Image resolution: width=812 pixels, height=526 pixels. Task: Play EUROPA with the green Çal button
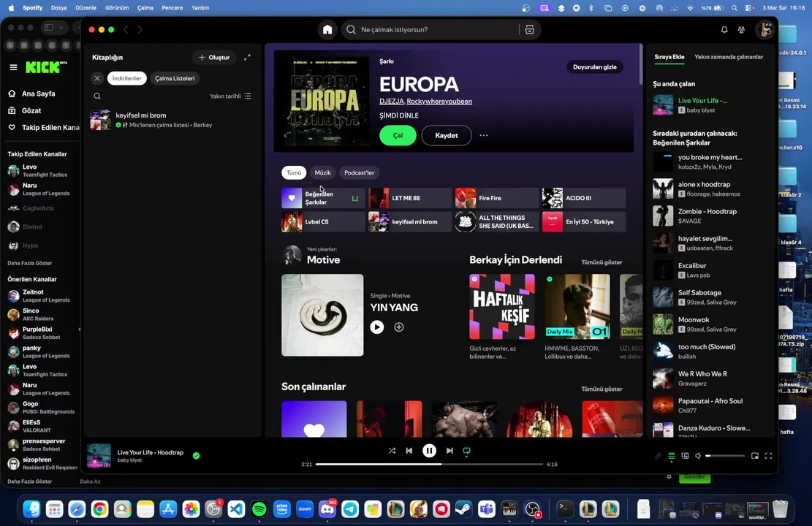(398, 136)
